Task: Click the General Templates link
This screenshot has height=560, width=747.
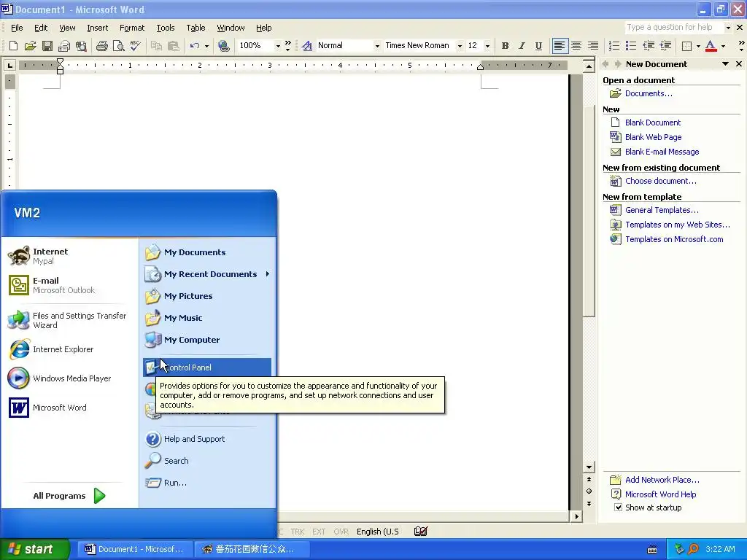Action: 662,210
